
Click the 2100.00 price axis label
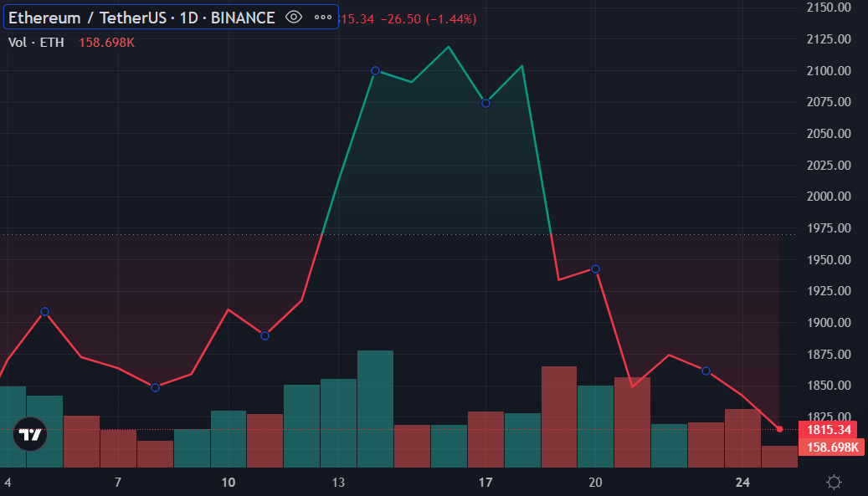click(829, 71)
